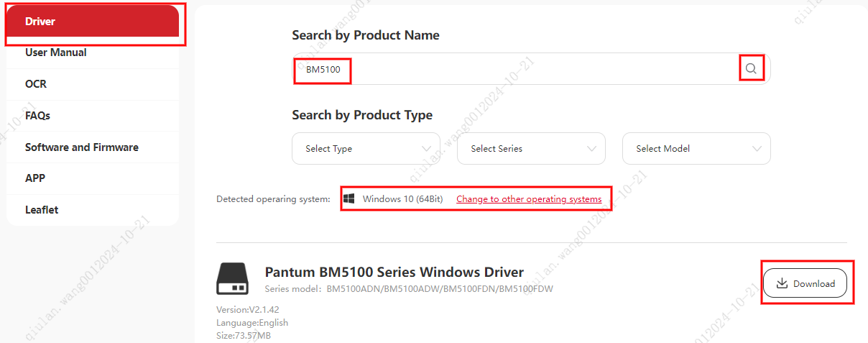Click the download arrow icon
868x343 pixels.
tap(782, 283)
